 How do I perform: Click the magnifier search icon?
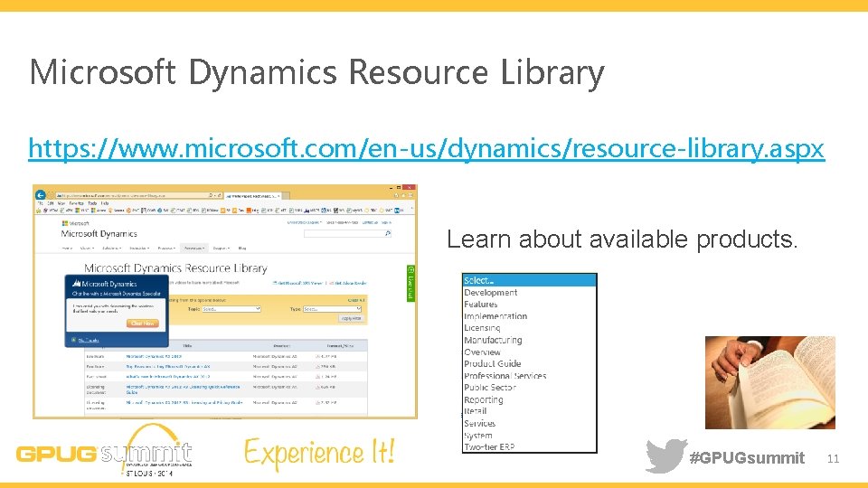coord(388,234)
